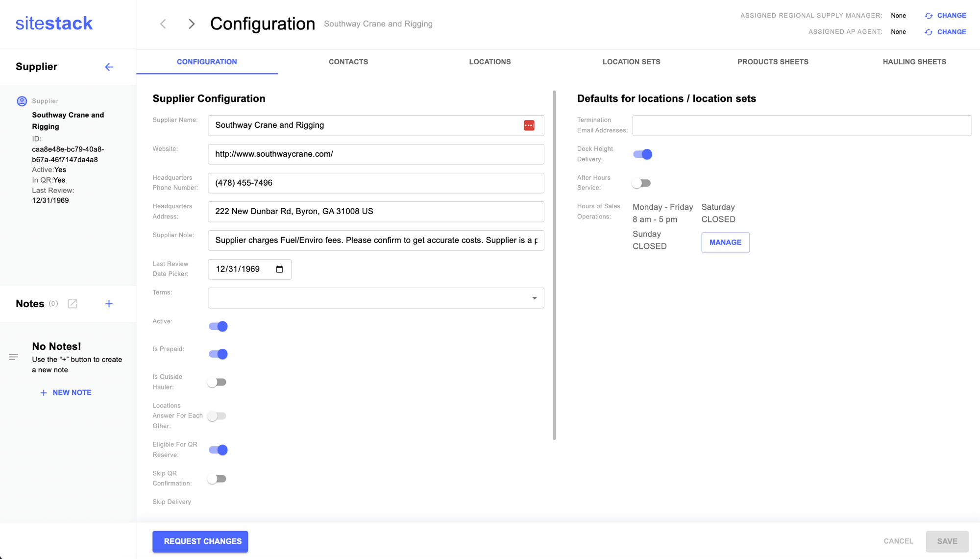Go to next page with right chevron
Screen dimensions: 980x559
(192, 24)
